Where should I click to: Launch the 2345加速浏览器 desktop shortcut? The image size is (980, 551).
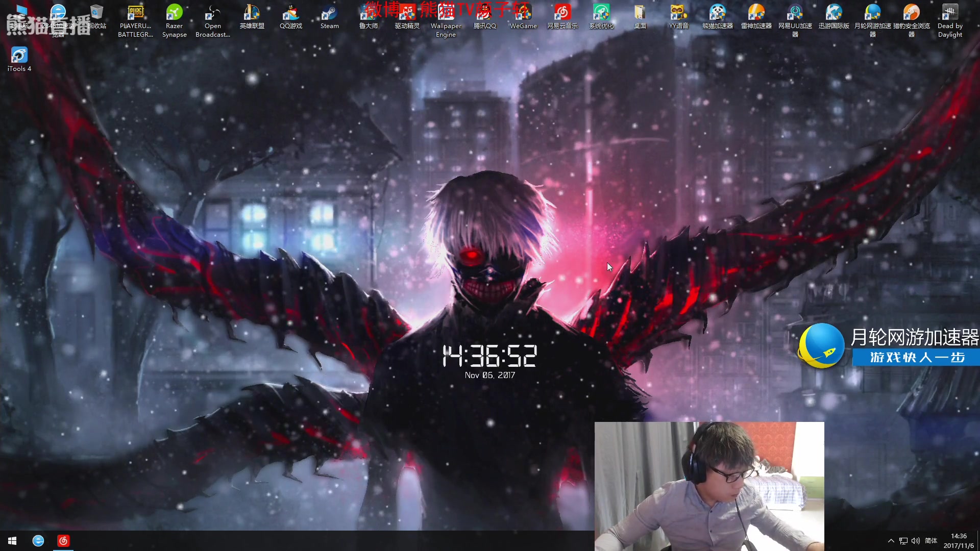(x=58, y=20)
